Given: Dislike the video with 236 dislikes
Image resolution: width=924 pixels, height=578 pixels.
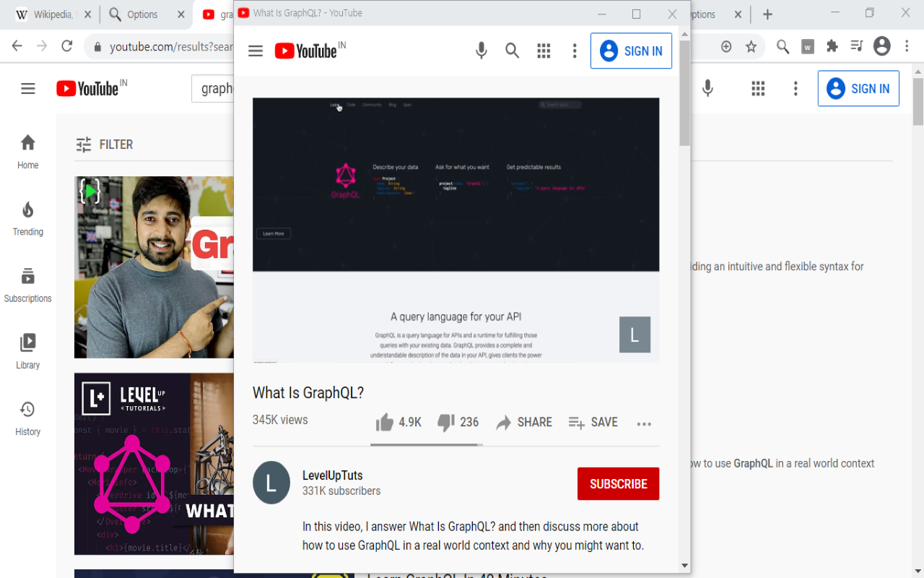Looking at the screenshot, I should [x=458, y=423].
